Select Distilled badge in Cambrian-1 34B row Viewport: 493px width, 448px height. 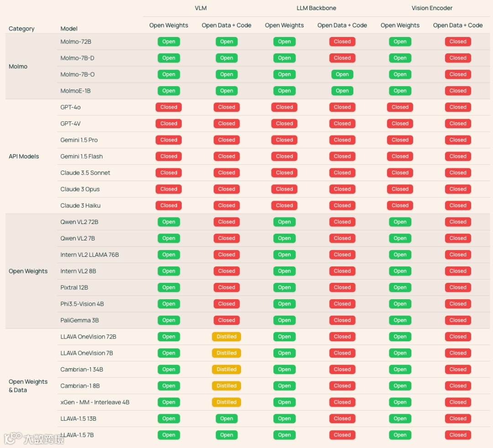point(226,369)
